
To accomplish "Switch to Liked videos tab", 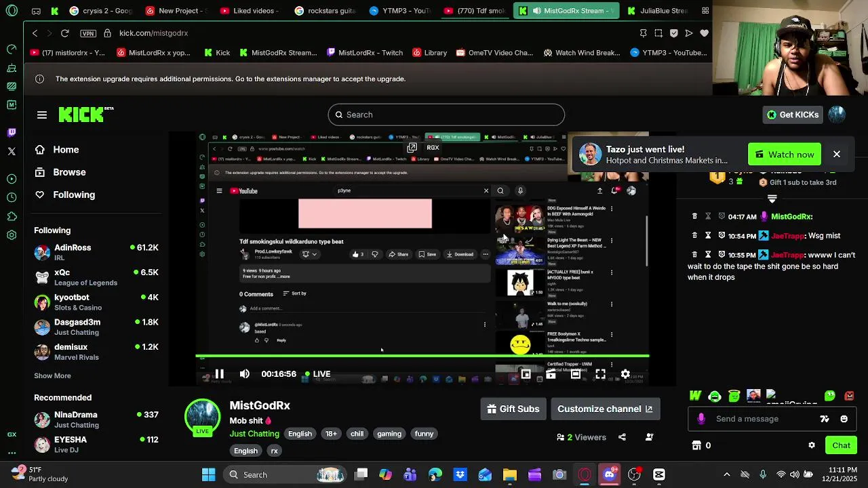I will pyautogui.click(x=250, y=11).
